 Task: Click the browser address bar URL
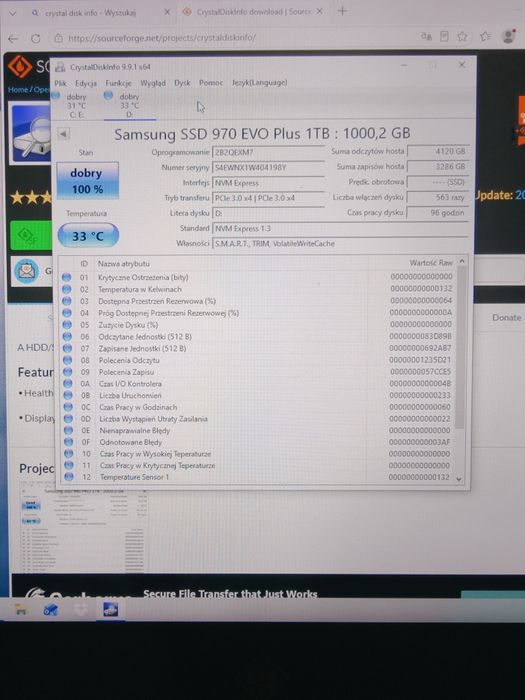tap(162, 38)
